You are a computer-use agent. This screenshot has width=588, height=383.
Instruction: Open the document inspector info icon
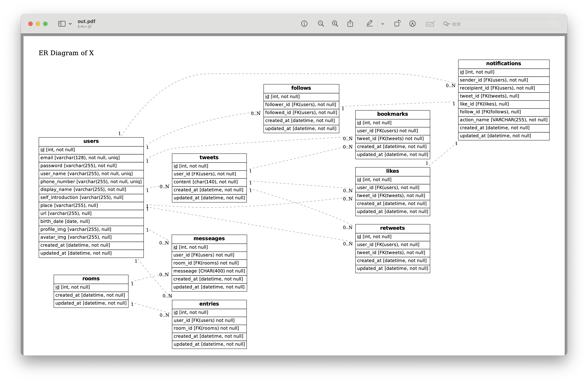coord(304,24)
